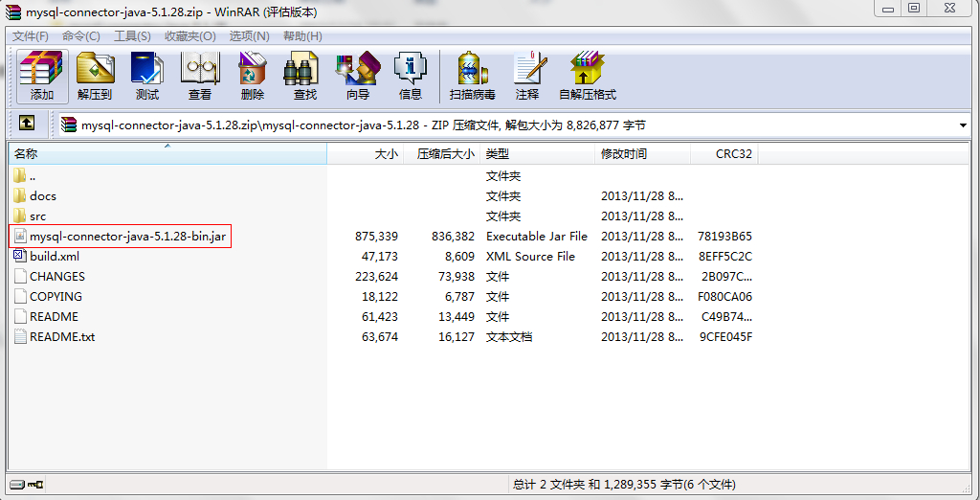This screenshot has height=500, width=980.
Task: Click the 自解压格式 (SFX) toolbar icon
Action: [x=588, y=69]
